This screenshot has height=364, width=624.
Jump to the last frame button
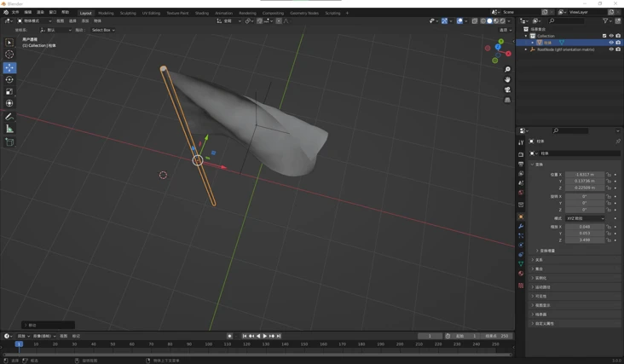click(279, 336)
